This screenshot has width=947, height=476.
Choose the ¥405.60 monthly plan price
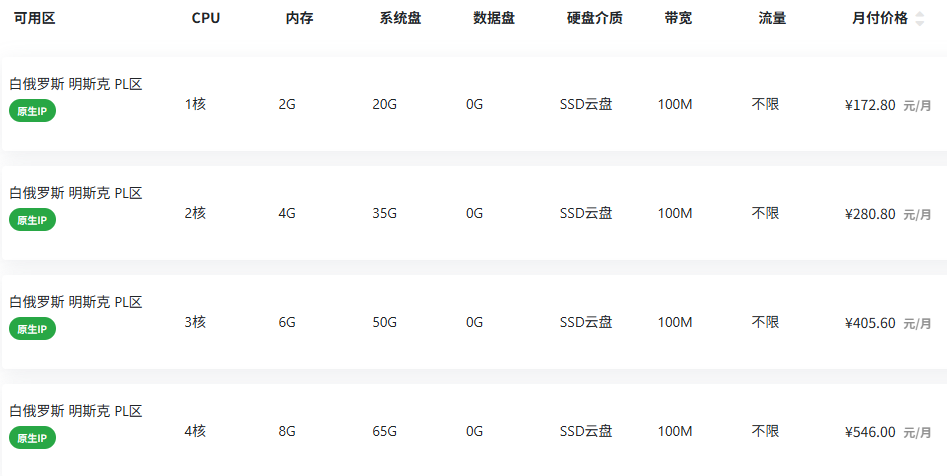click(x=870, y=323)
